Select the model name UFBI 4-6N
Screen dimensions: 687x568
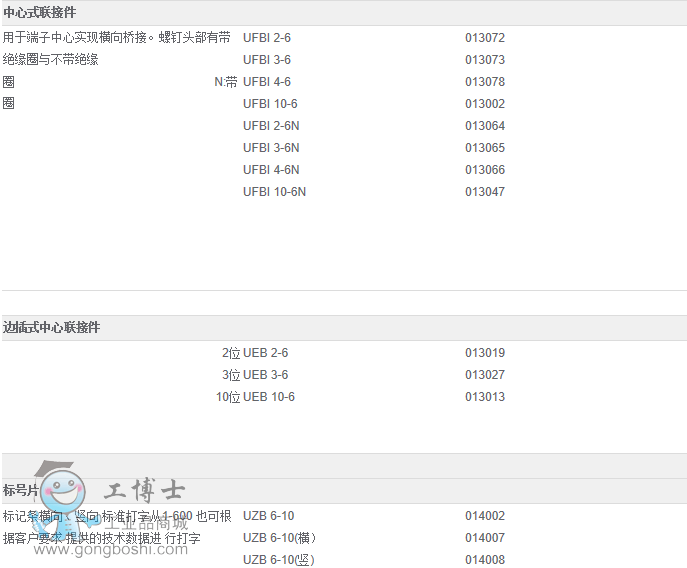271,170
